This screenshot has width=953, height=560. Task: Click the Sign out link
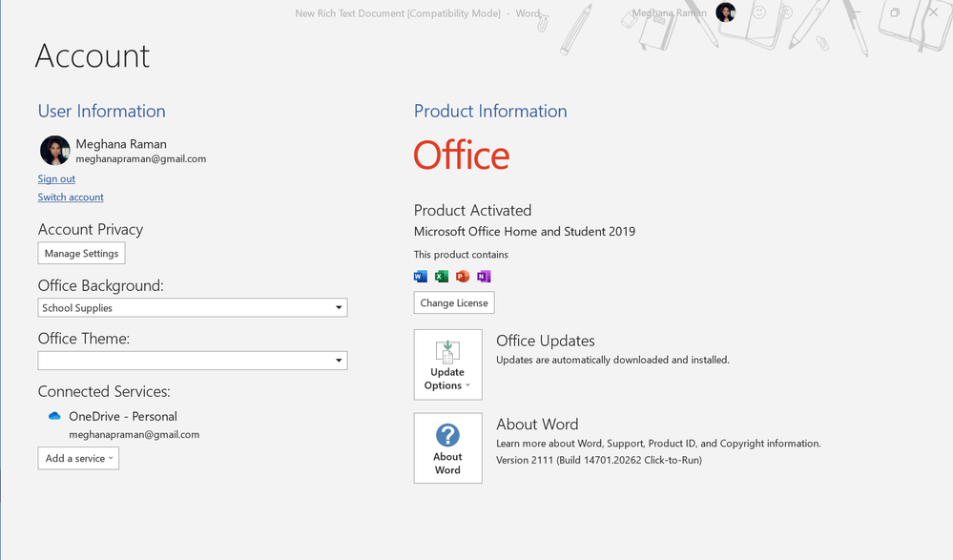56,178
